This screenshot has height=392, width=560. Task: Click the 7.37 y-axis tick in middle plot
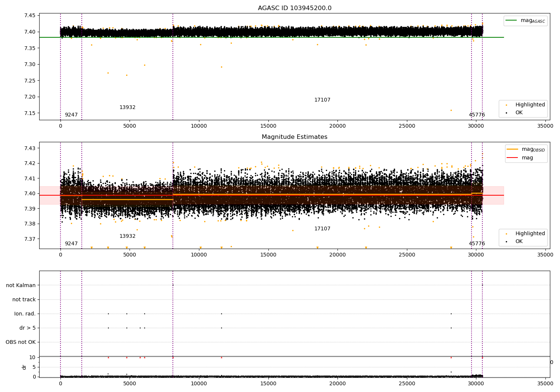30,239
